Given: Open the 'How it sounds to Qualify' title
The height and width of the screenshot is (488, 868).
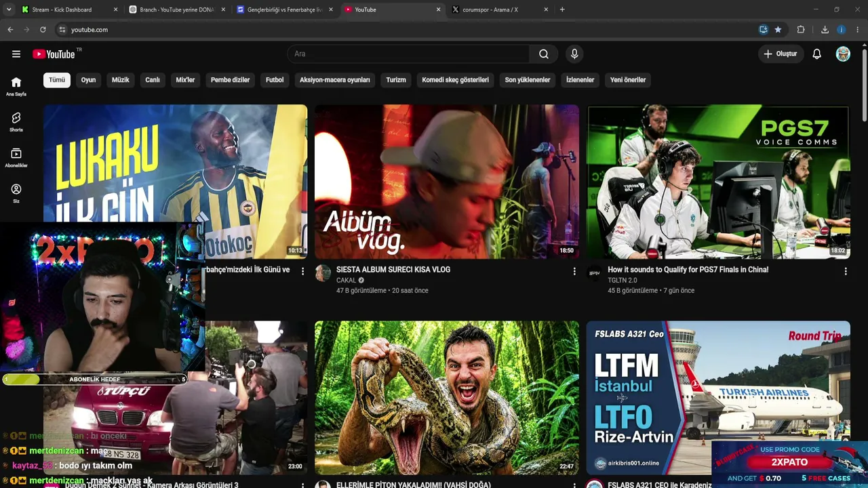Looking at the screenshot, I should [x=688, y=270].
